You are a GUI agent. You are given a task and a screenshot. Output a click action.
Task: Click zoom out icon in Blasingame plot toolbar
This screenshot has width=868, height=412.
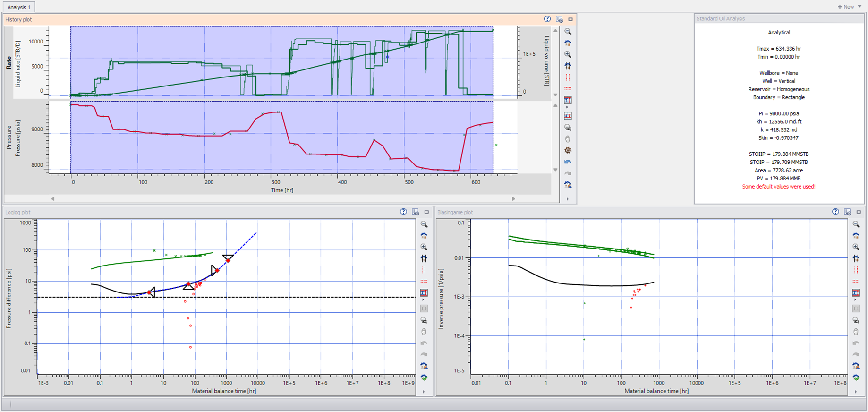click(856, 224)
